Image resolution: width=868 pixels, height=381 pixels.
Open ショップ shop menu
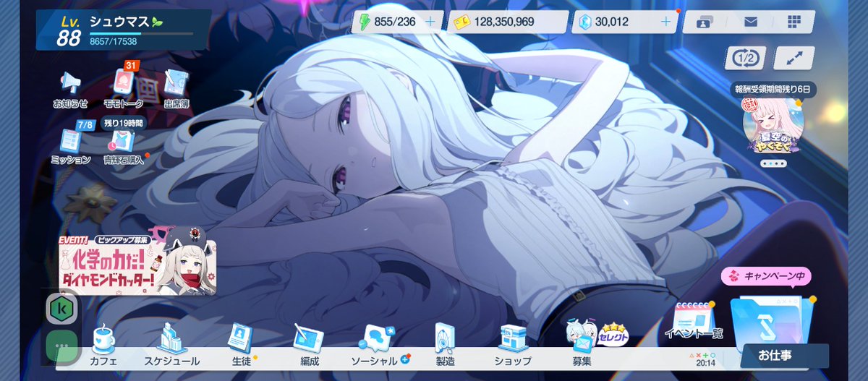pyautogui.click(x=513, y=347)
